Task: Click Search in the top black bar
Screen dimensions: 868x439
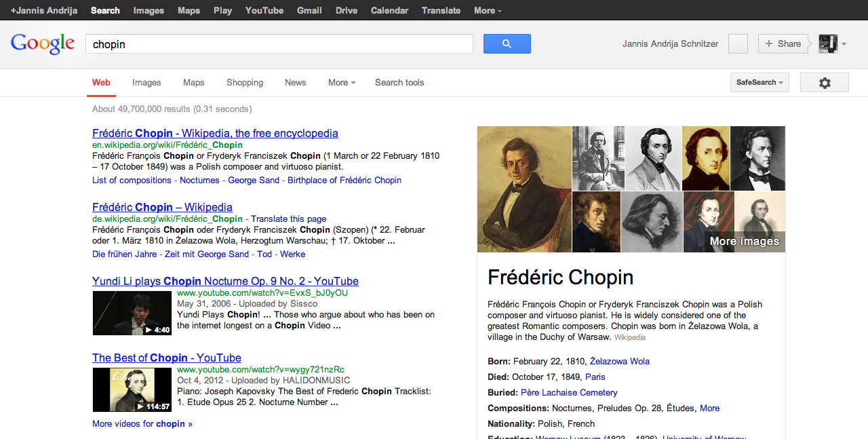Action: (x=105, y=10)
